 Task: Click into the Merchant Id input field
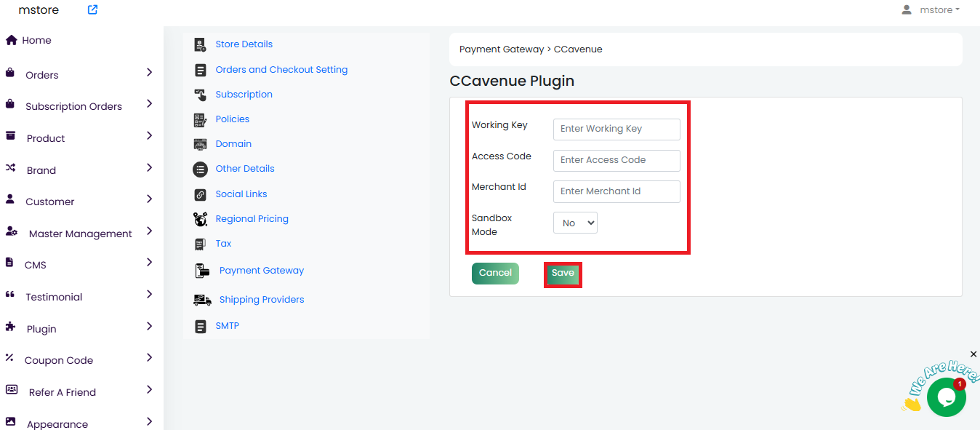[x=616, y=191]
